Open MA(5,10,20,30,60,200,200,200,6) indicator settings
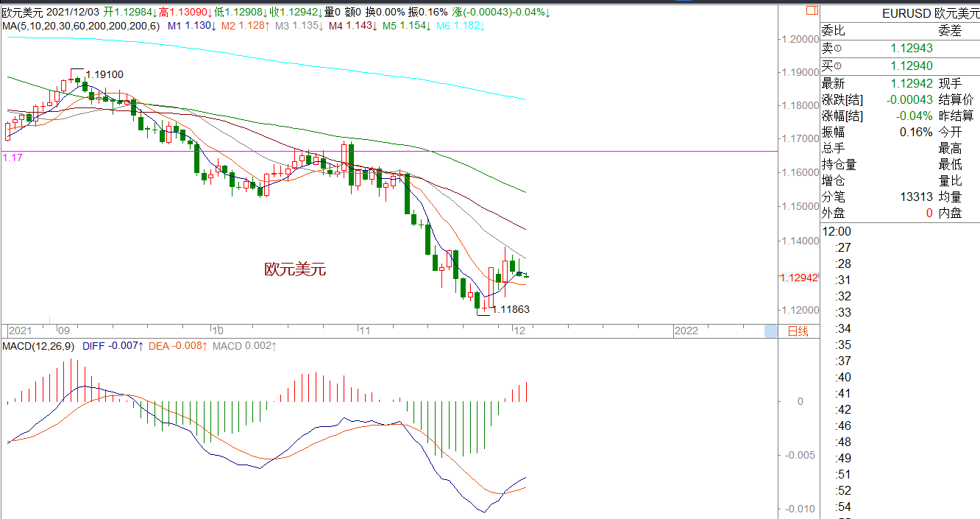 pos(80,26)
